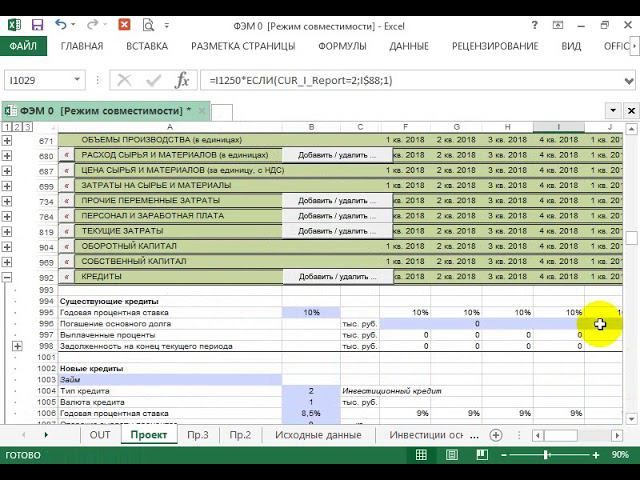The image size is (640, 480).
Task: Click Добавить / удалить in ТЕКУЩИЕ ЗАТРАТЫ row
Action: (337, 231)
